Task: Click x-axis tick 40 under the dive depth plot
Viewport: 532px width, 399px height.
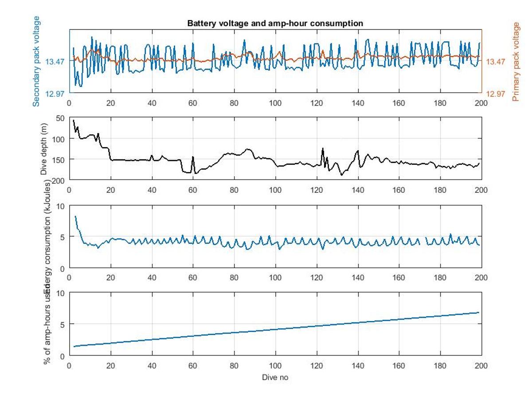Action: click(152, 190)
